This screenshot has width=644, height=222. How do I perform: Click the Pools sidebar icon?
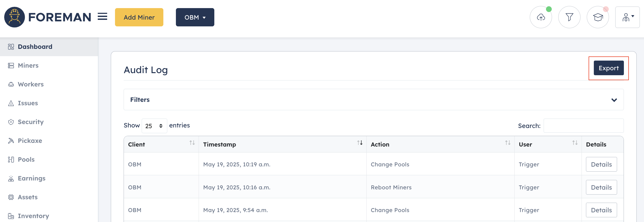pyautogui.click(x=11, y=160)
